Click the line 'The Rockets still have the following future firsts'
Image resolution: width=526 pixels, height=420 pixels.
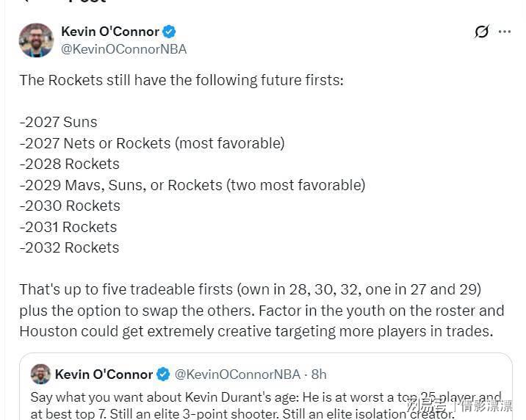(x=181, y=81)
